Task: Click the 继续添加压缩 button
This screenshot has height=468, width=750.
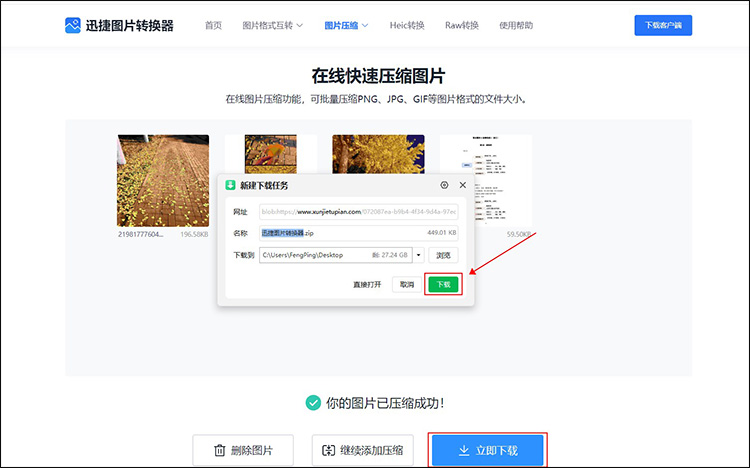Action: coord(363,450)
